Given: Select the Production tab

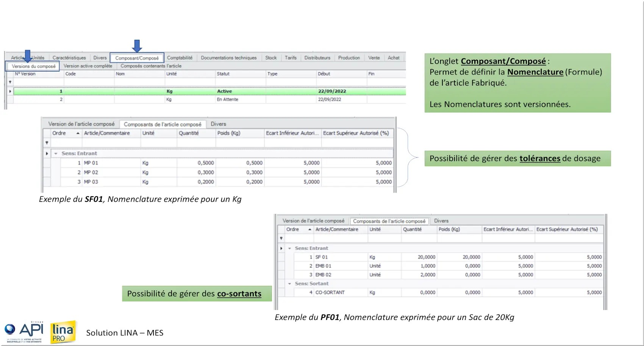Looking at the screenshot, I should point(349,58).
